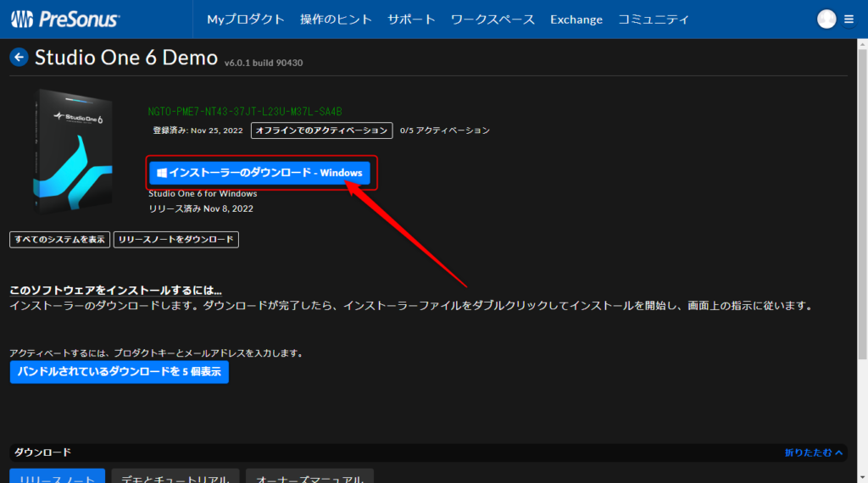This screenshot has height=483, width=868.
Task: Open the Myプロダクト menu
Action: [x=246, y=19]
